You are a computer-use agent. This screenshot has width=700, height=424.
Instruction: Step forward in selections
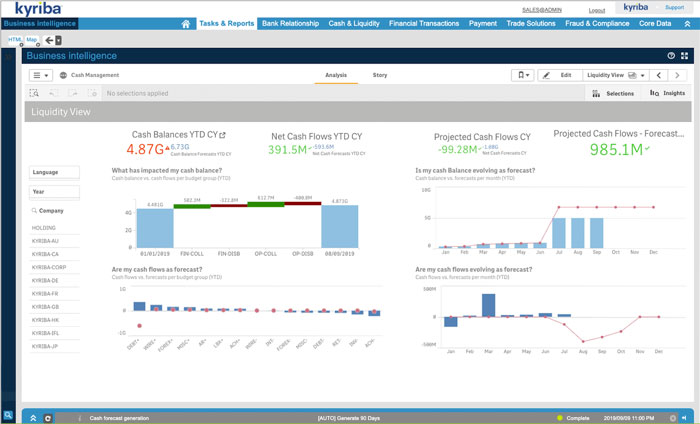pyautogui.click(x=73, y=93)
